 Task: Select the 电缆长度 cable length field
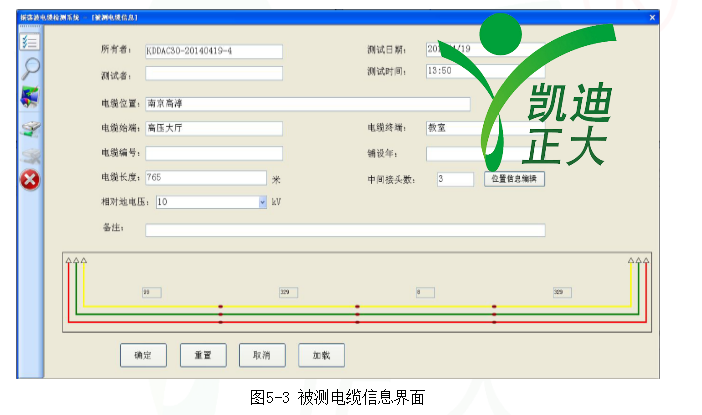(x=205, y=178)
